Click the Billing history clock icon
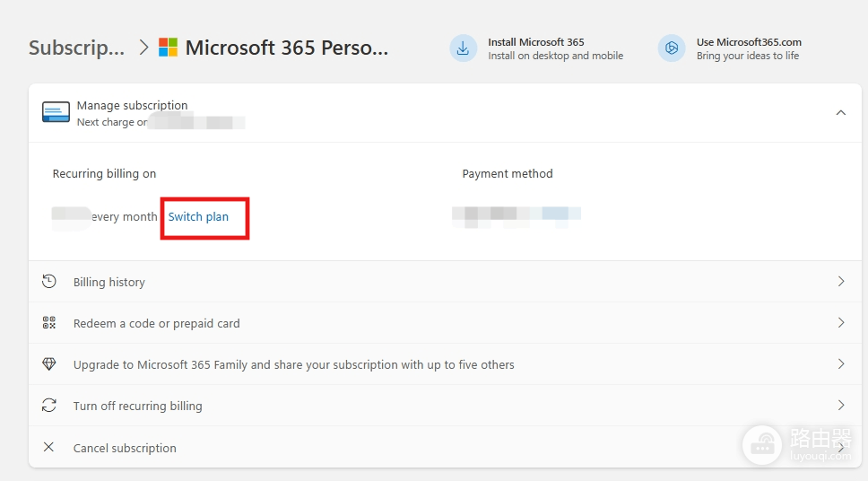The height and width of the screenshot is (481, 868). (x=49, y=282)
